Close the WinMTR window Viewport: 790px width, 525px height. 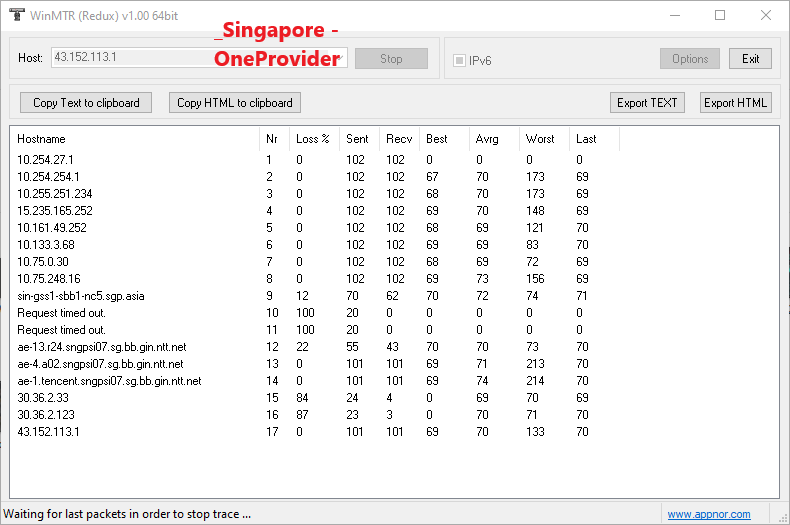766,15
